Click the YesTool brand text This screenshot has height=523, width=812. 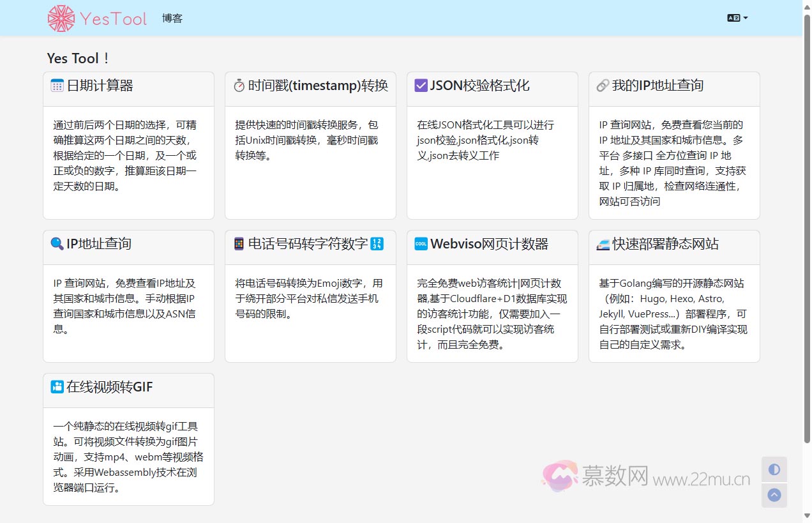pos(114,19)
